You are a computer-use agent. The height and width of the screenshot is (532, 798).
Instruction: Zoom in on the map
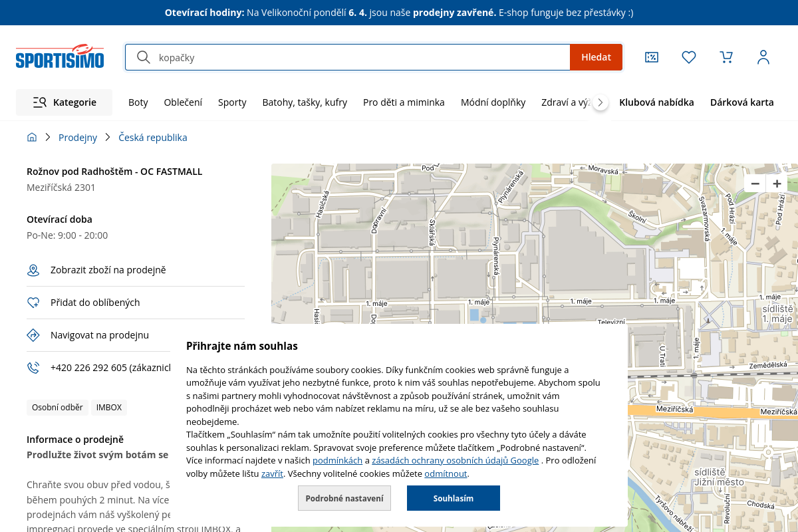(777, 184)
